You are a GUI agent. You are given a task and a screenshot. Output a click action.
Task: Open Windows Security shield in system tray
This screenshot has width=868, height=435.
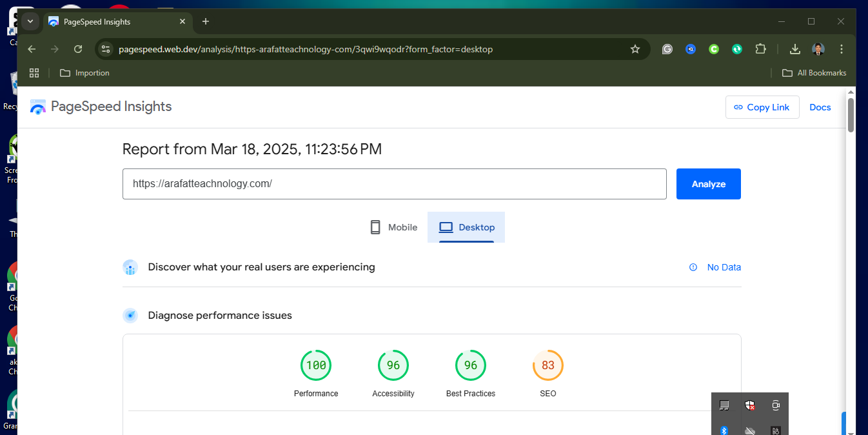(x=749, y=405)
